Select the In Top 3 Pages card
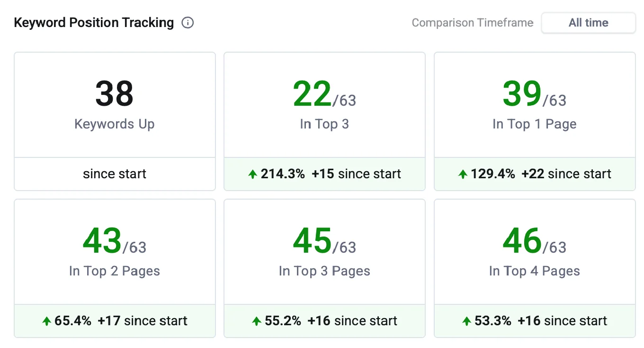Screen dimensions: 644x348 [x=324, y=268]
